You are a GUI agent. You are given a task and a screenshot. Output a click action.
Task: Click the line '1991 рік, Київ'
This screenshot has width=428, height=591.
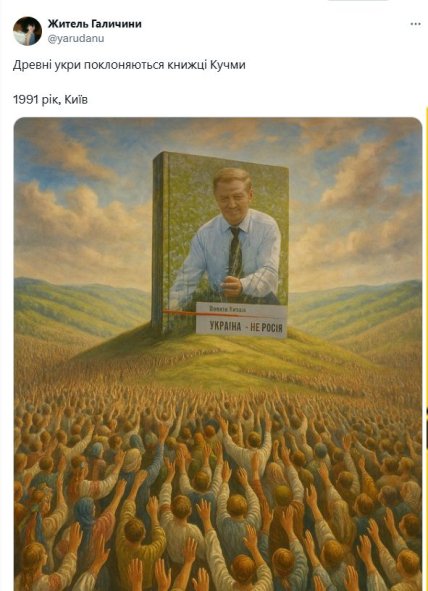tap(50, 100)
